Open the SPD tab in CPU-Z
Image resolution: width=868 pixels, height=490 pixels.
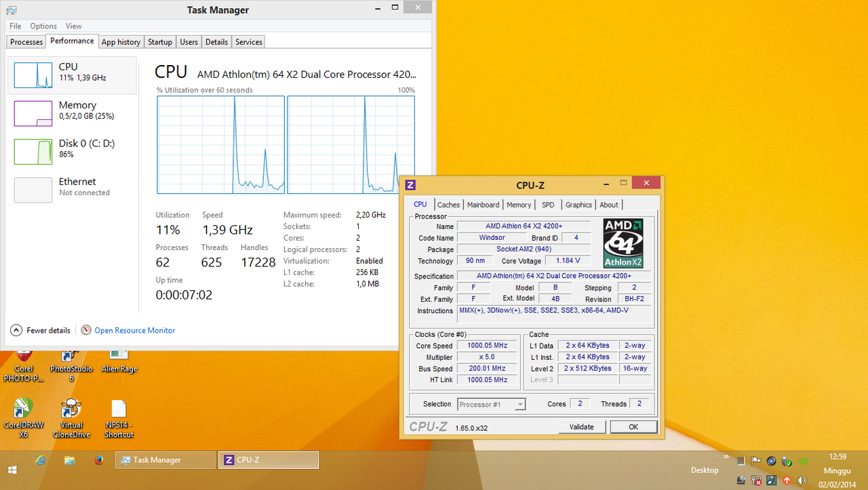pyautogui.click(x=548, y=205)
